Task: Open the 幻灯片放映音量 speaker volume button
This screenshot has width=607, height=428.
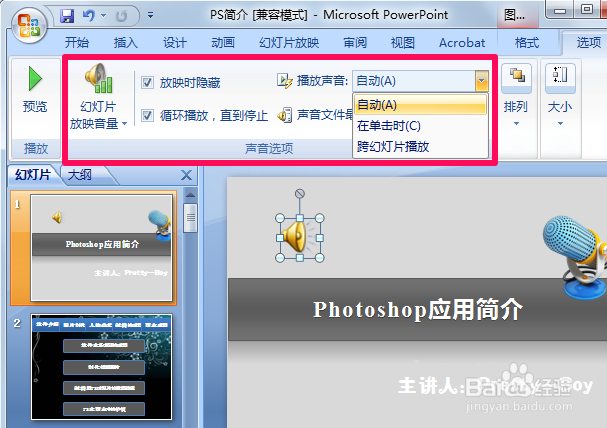Action: pos(98,97)
